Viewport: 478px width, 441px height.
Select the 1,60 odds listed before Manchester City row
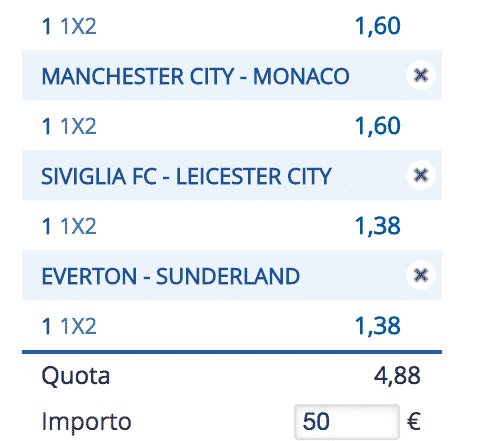point(378,26)
